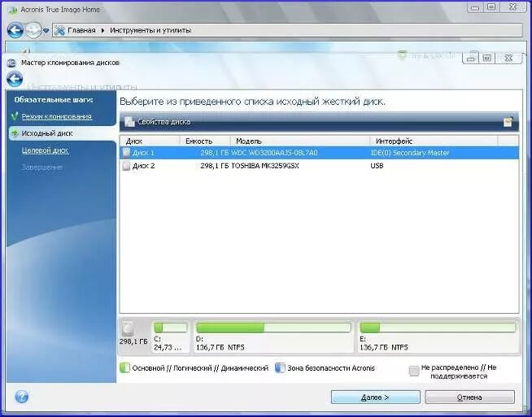Click wizard back arrow button
The width and height of the screenshot is (532, 417).
15,80
